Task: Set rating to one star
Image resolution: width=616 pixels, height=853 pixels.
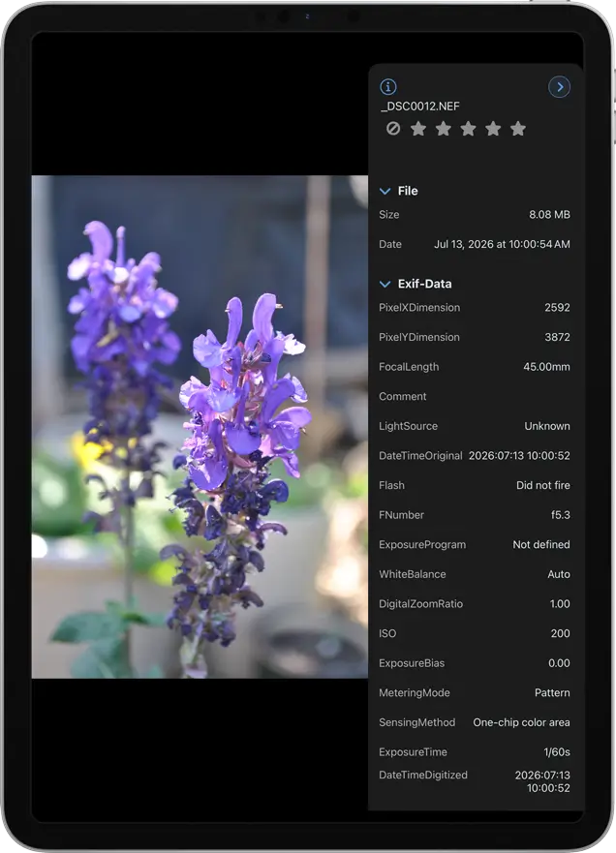Action: coord(417,129)
